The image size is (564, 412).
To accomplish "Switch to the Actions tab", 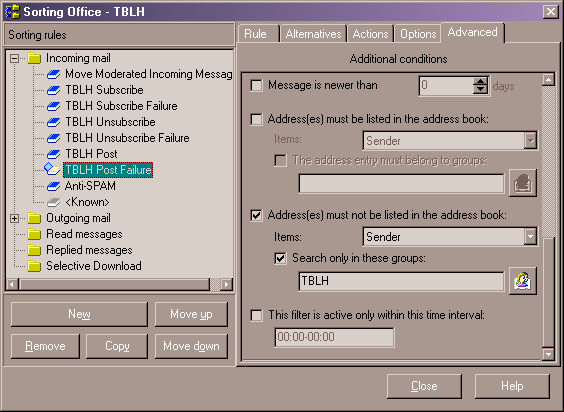I will [x=370, y=34].
